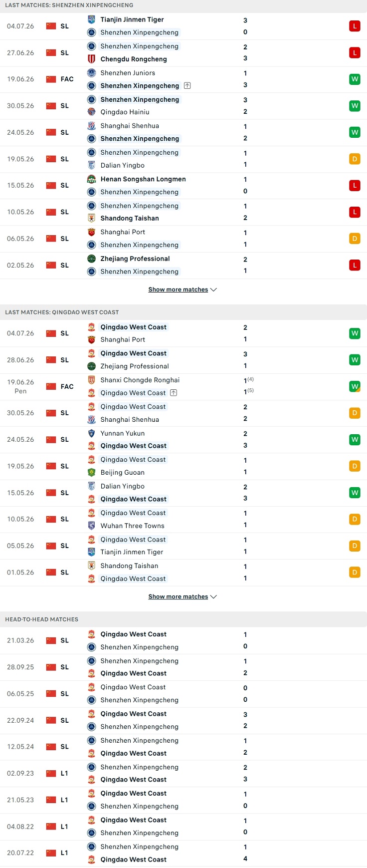This screenshot has height=868, width=367.
Task: Click the Zhejiang Professional green crest
Action: [x=91, y=259]
